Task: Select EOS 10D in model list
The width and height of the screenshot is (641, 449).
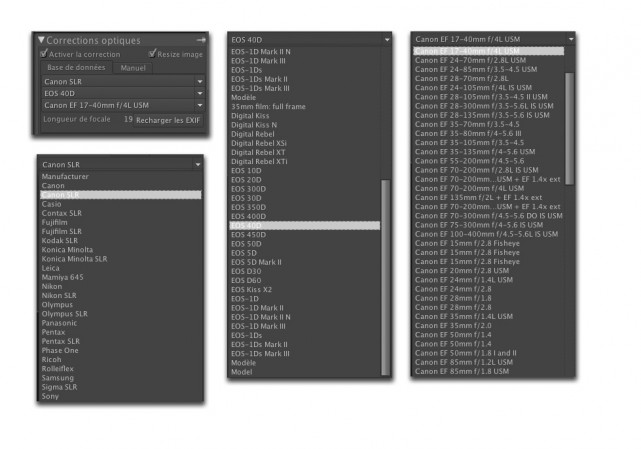Action: click(246, 171)
